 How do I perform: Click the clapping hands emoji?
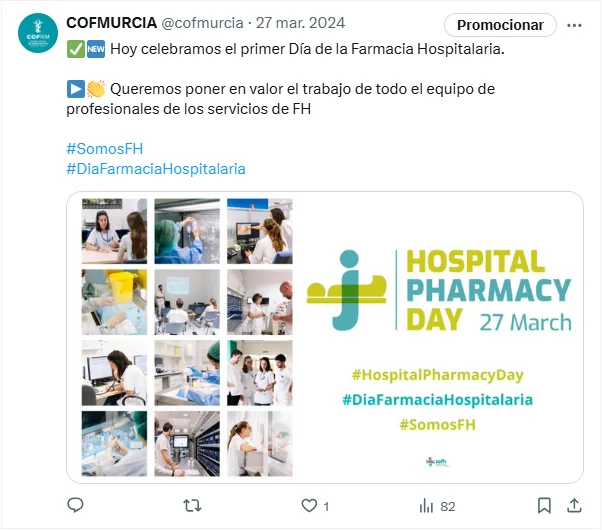[96, 89]
